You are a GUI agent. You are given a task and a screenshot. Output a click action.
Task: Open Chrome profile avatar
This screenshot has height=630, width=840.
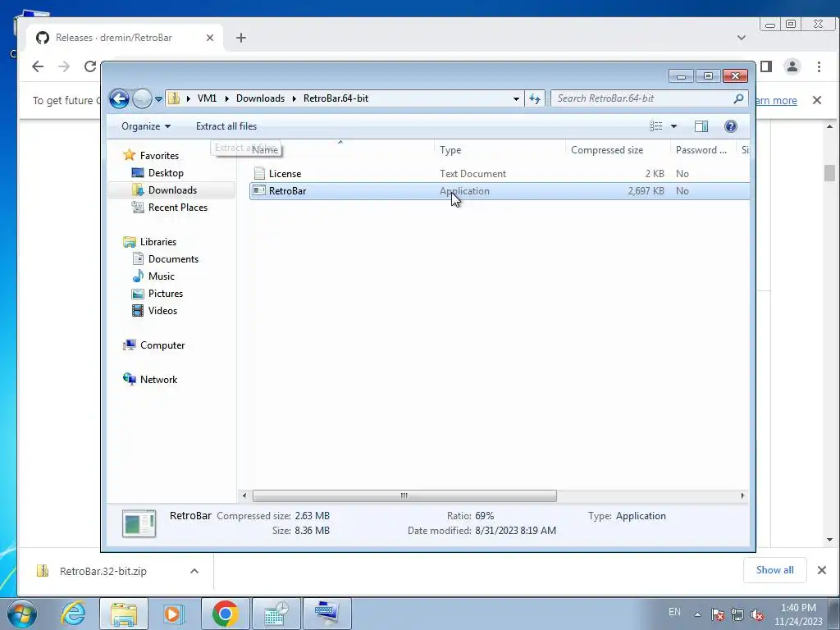pyautogui.click(x=792, y=66)
